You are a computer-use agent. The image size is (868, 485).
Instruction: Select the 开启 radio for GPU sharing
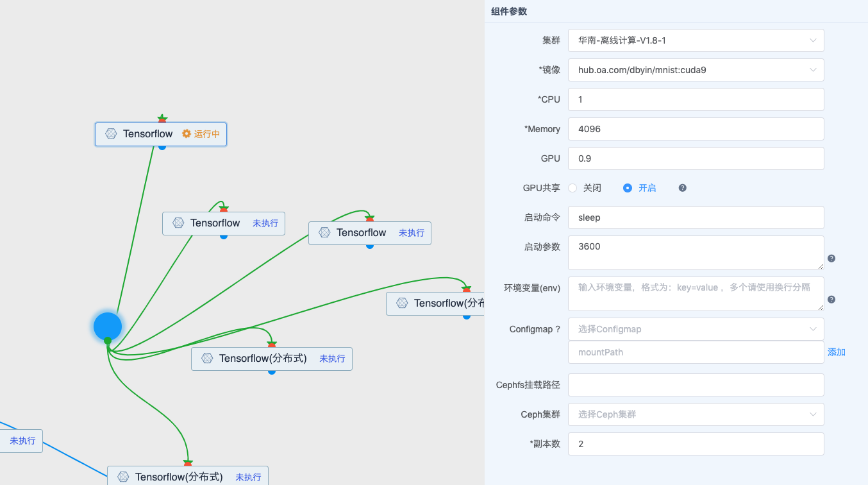(628, 188)
